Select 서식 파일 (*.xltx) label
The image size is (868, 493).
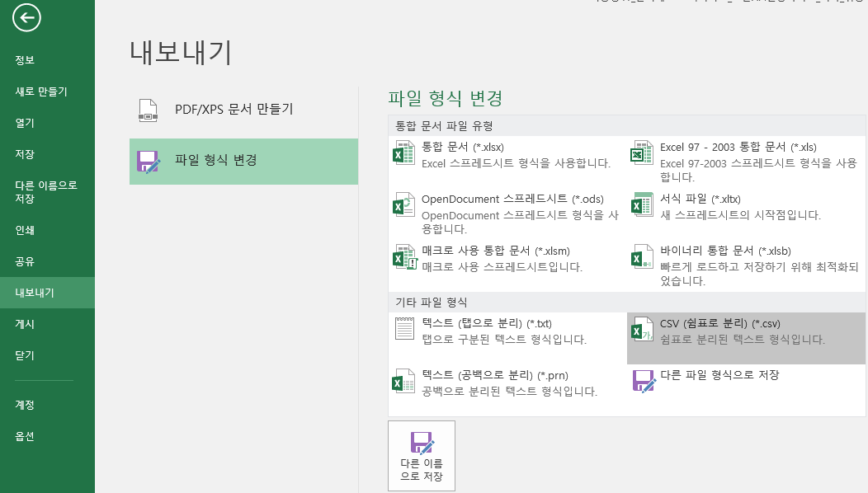(x=701, y=200)
